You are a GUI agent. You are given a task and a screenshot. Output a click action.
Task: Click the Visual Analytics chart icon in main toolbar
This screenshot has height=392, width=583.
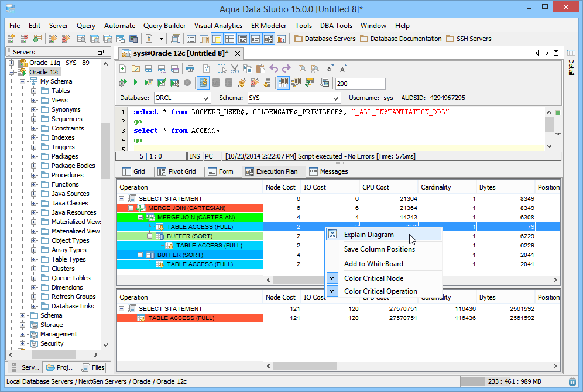coord(282,39)
